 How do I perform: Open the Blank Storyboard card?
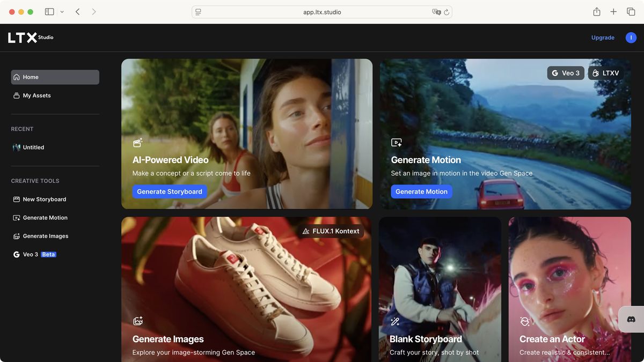click(x=440, y=290)
